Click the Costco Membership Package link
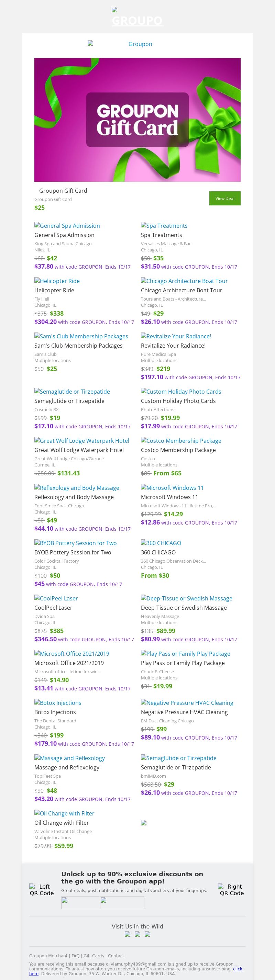Image resolution: width=275 pixels, height=980 pixels. 181,441
